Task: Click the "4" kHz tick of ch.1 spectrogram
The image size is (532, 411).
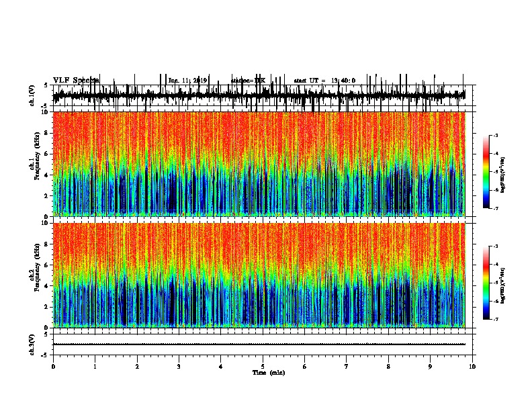Action: click(47, 175)
